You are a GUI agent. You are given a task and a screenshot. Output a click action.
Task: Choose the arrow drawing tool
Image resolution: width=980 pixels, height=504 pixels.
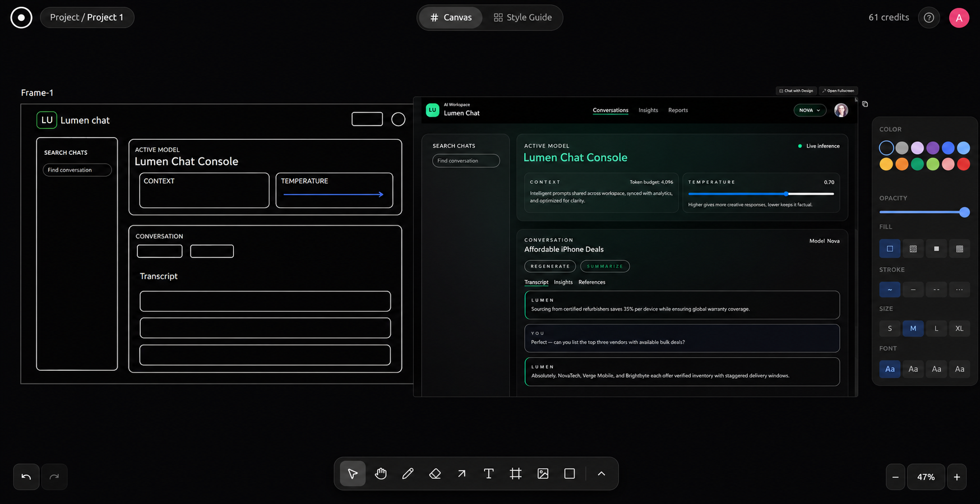coord(461,474)
